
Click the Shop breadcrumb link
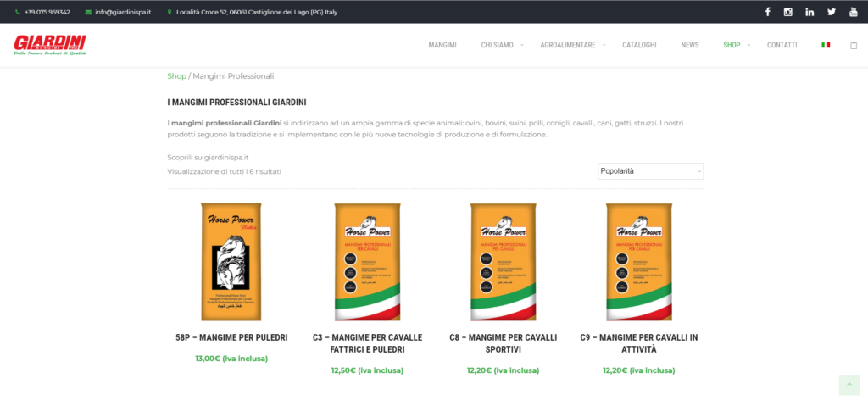(x=176, y=76)
